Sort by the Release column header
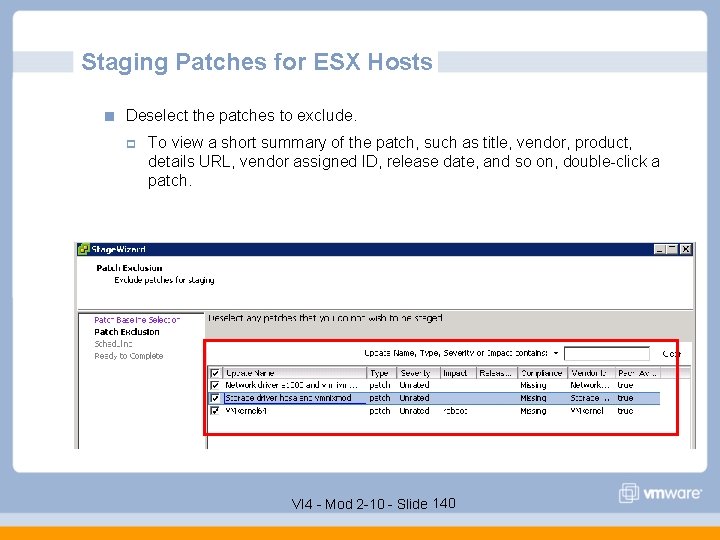The height and width of the screenshot is (540, 720). 496,373
